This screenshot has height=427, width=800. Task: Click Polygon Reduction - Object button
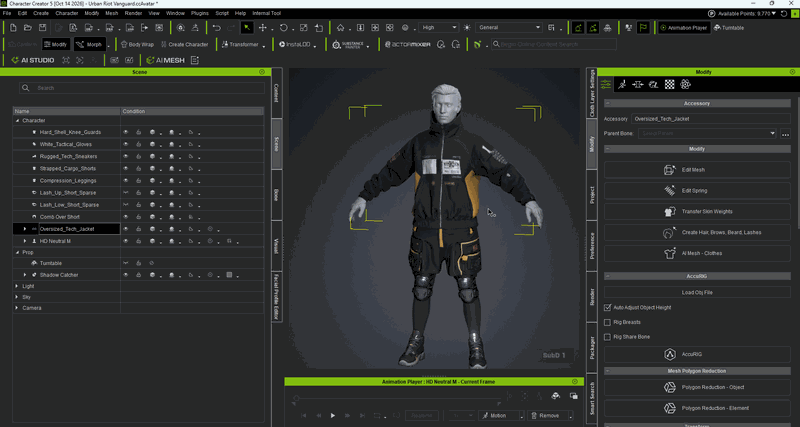[697, 387]
